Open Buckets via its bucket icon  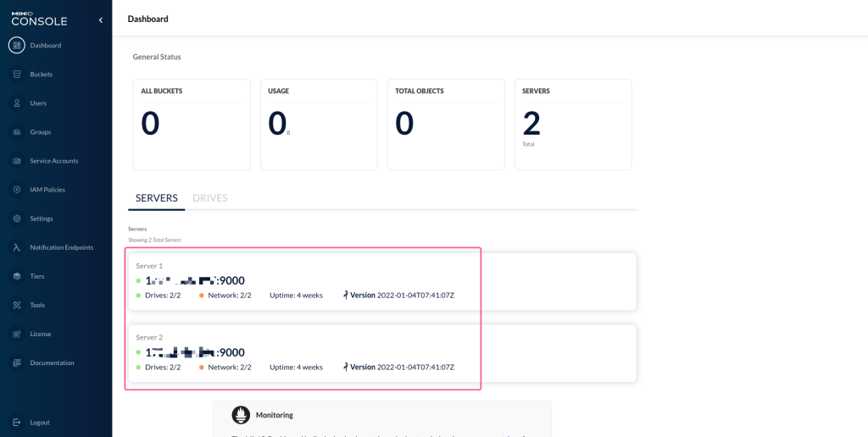click(x=16, y=75)
